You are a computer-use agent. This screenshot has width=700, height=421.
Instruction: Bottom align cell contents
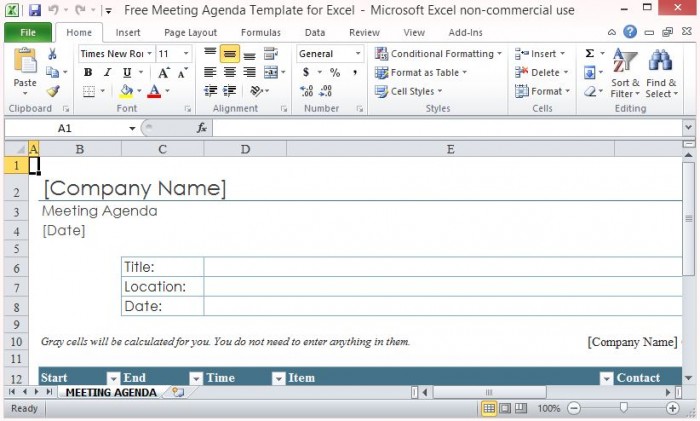249,54
